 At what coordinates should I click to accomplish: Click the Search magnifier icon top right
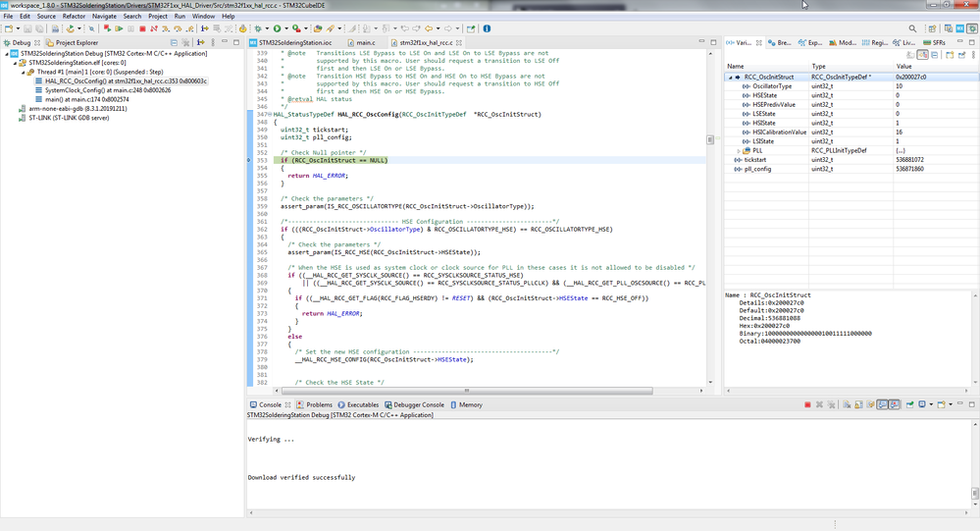point(912,28)
